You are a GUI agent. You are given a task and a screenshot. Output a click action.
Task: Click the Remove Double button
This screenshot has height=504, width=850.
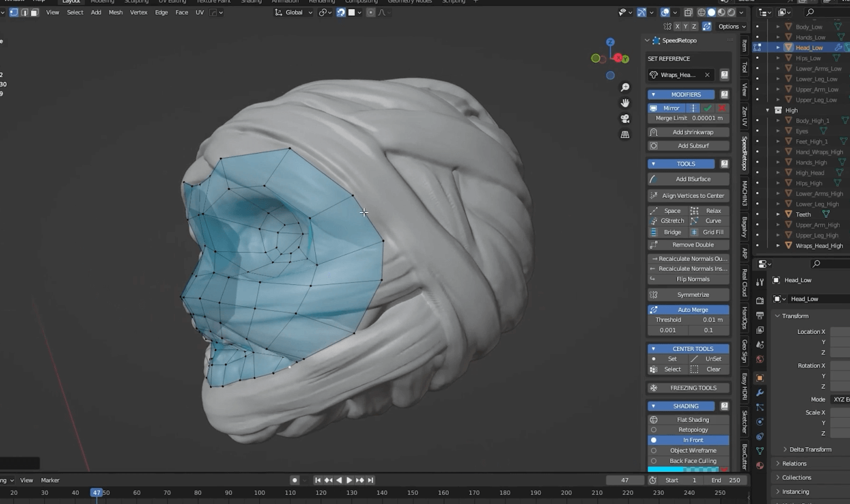(x=688, y=245)
